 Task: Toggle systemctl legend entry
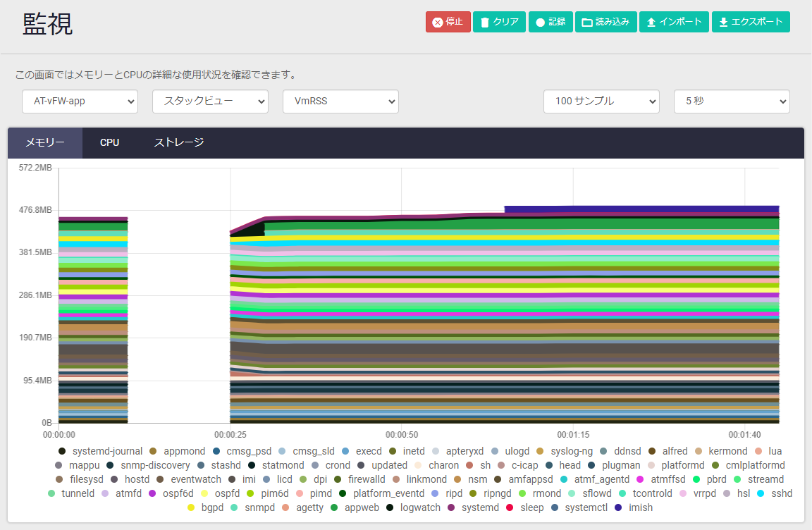(579, 507)
